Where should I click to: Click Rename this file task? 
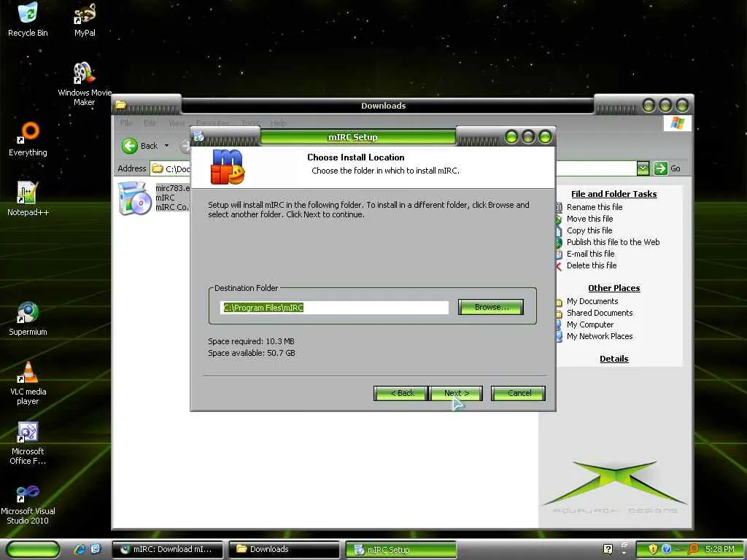(594, 207)
